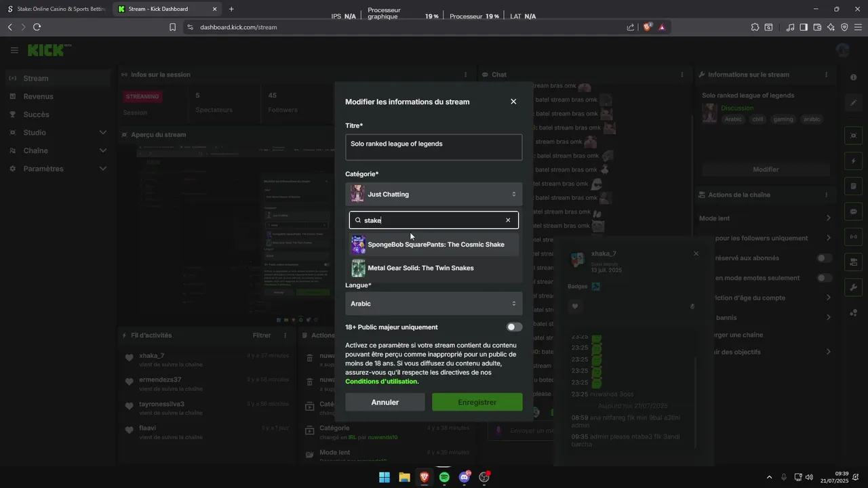
Task: Click the camera channel icon in widget bar
Action: (854, 262)
